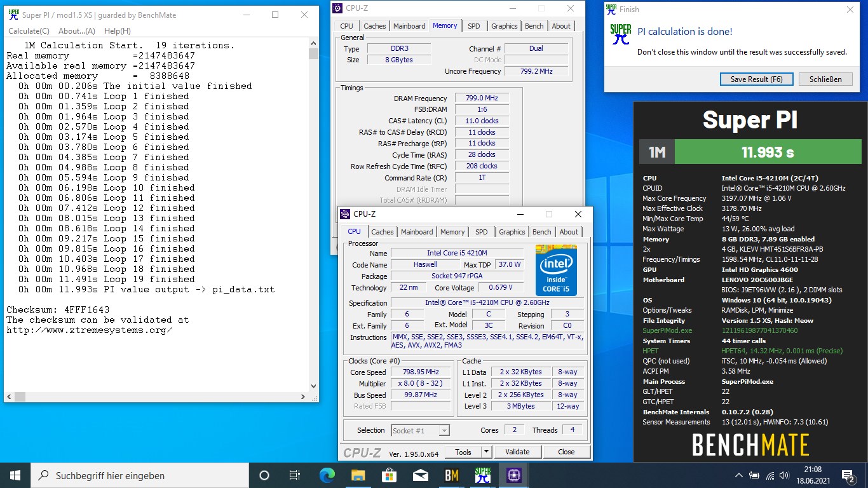This screenshot has height=488, width=868.
Task: Select SPD tab in back CPU-Z window
Action: point(474,26)
